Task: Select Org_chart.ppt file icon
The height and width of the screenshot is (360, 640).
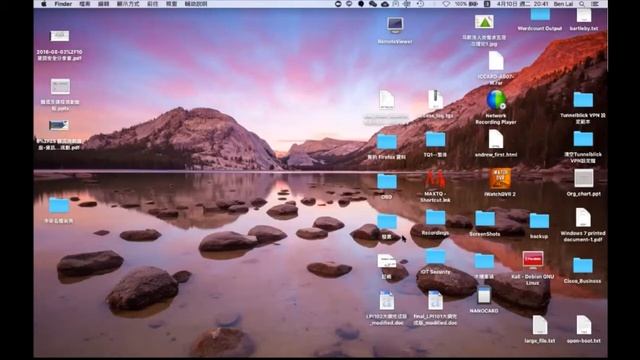Action: point(584,178)
